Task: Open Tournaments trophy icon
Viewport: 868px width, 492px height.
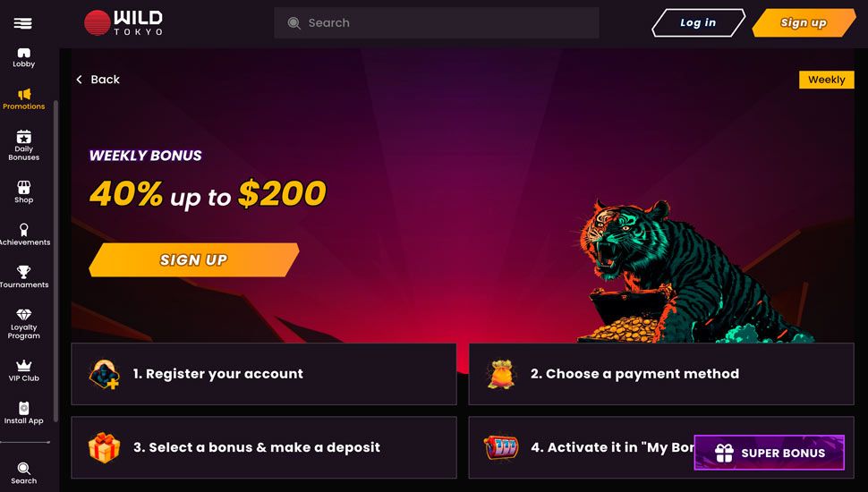Action: (24, 272)
